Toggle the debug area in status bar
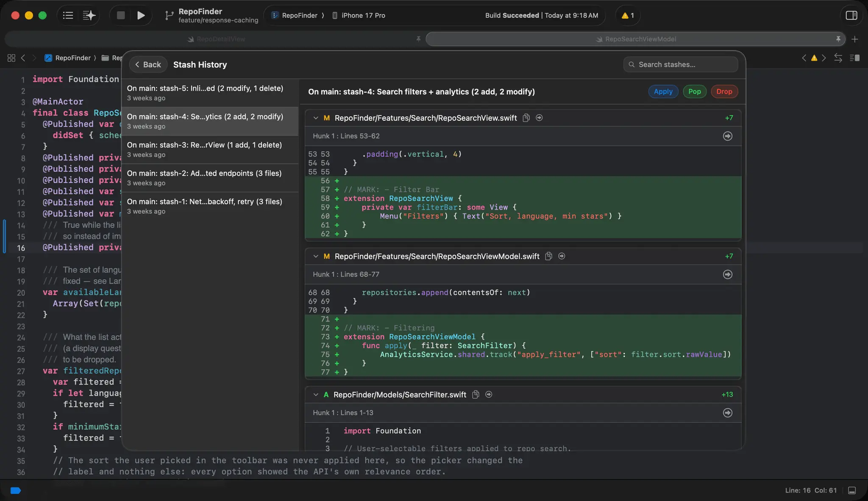Viewport: 868px width, 501px height. coord(852,490)
